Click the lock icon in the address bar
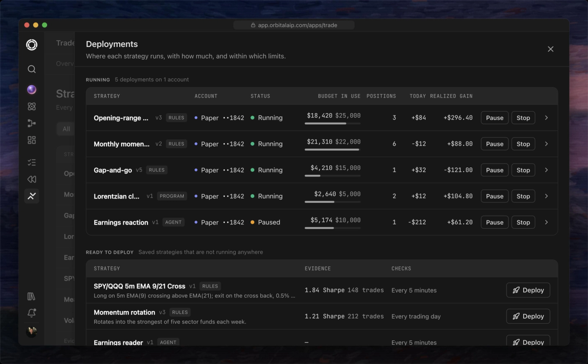This screenshot has width=588, height=364. click(x=253, y=25)
